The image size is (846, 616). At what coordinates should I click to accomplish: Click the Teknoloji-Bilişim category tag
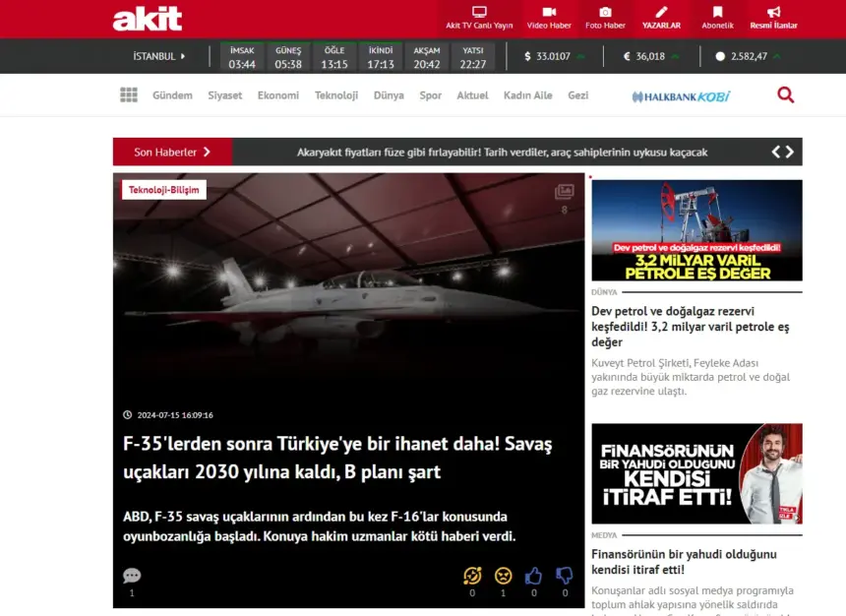click(x=163, y=189)
